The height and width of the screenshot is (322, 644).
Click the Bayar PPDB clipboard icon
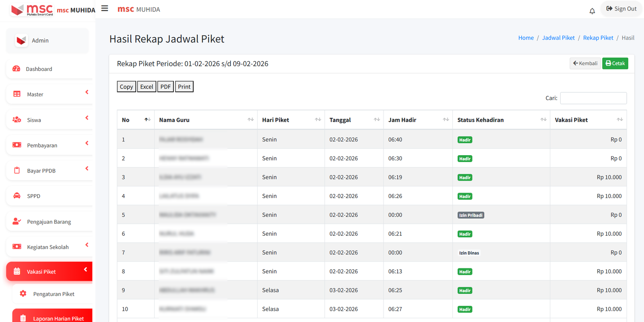click(x=17, y=170)
